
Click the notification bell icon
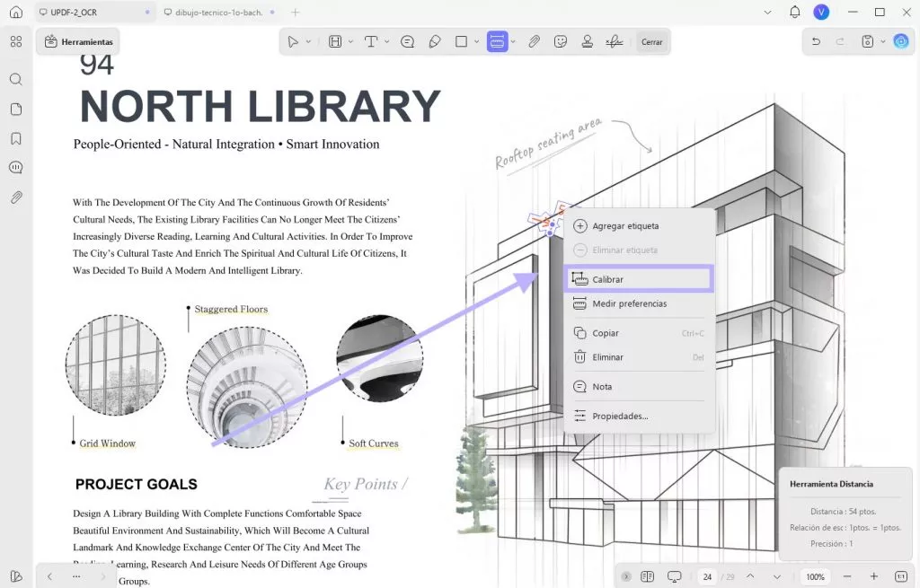(794, 12)
